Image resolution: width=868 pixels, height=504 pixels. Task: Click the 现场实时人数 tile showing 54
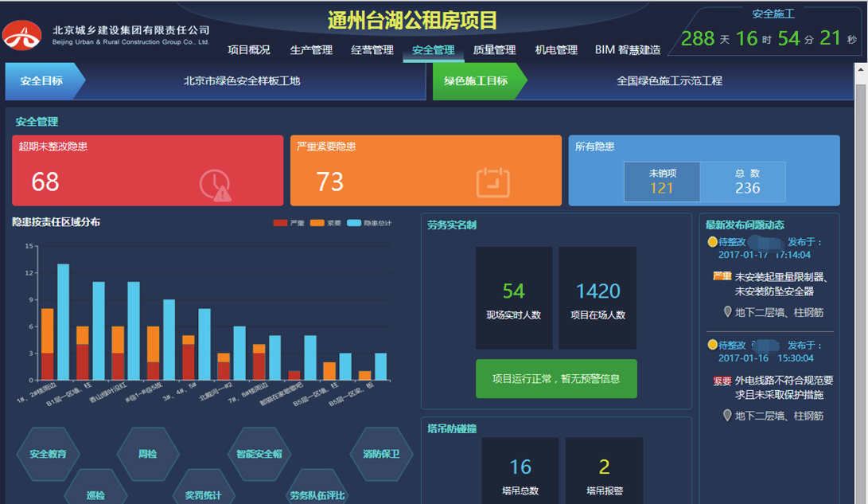click(514, 298)
